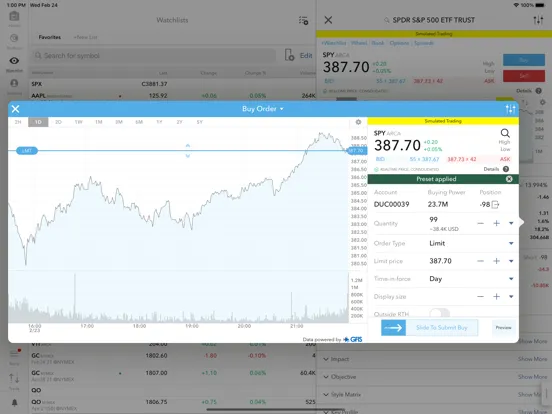The width and height of the screenshot is (552, 414).
Task: Decrease Limit price with minus
Action: [x=480, y=261]
